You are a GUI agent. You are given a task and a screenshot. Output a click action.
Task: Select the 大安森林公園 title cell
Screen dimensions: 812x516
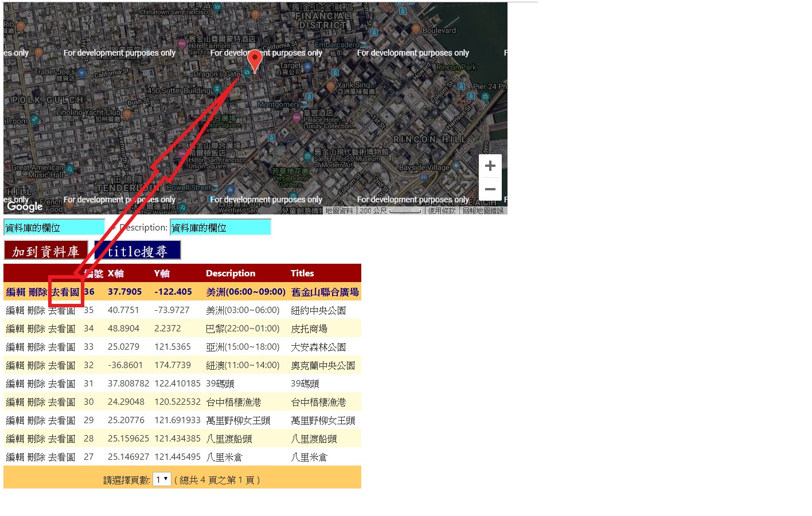pos(318,347)
